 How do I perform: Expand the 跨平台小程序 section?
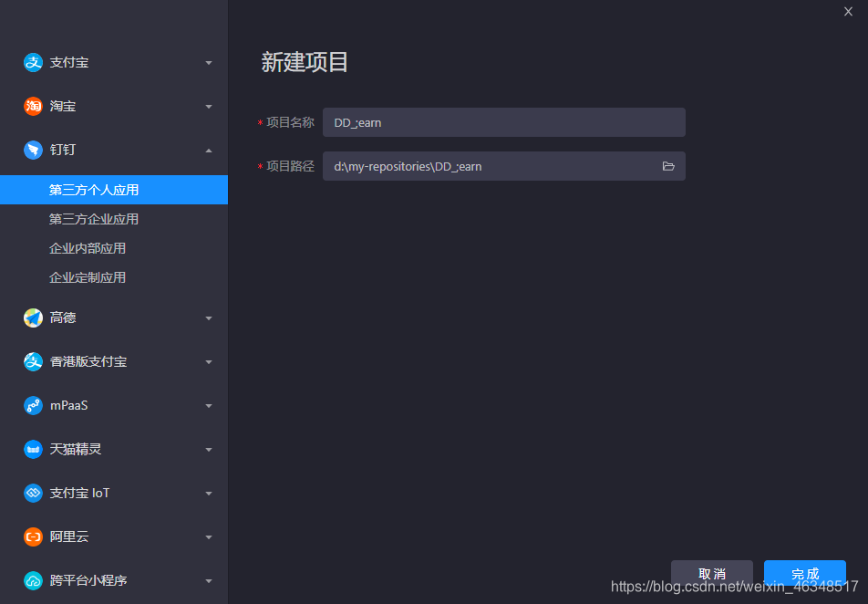(x=209, y=580)
